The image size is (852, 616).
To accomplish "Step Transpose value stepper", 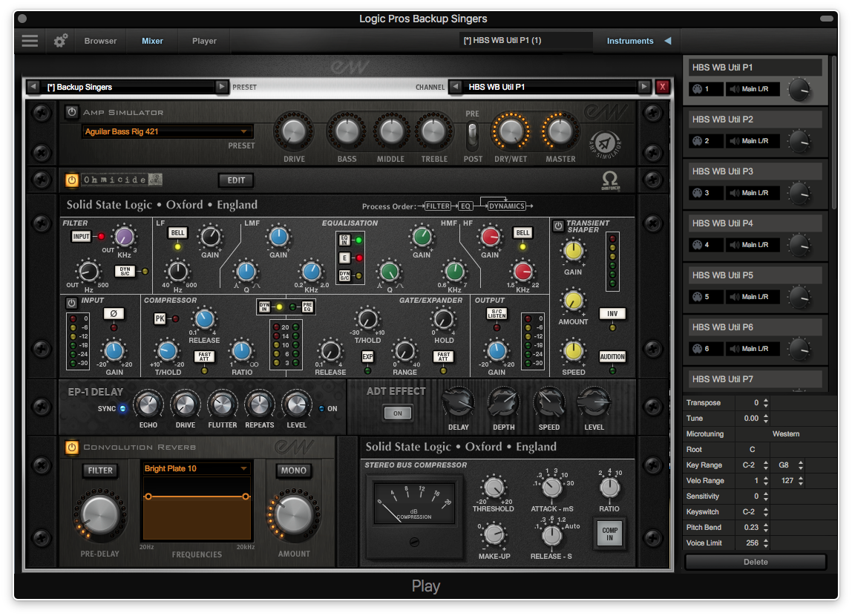I will pos(766,402).
